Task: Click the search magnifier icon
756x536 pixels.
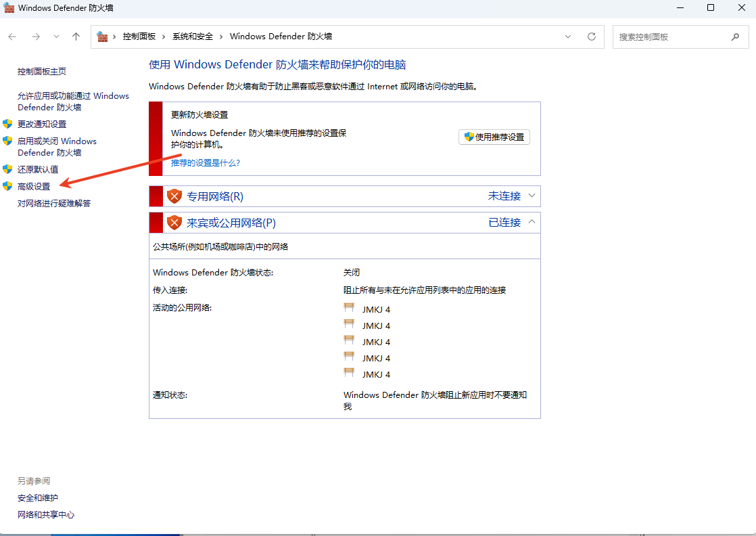Action: tap(735, 37)
